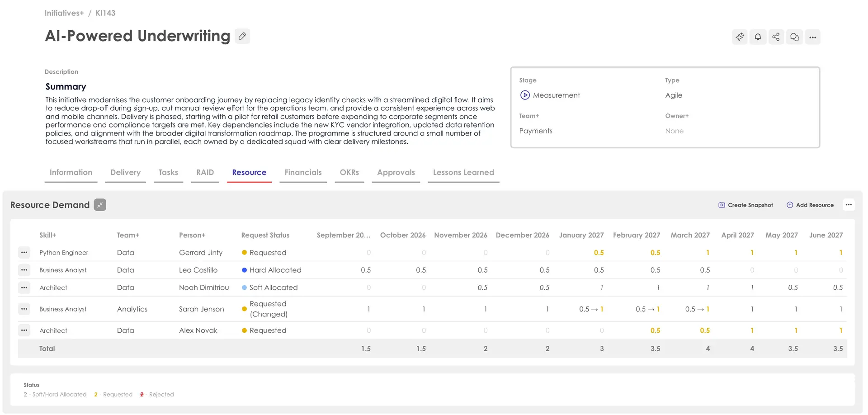The image size is (868, 415).
Task: Open the Financials tab
Action: tap(303, 173)
